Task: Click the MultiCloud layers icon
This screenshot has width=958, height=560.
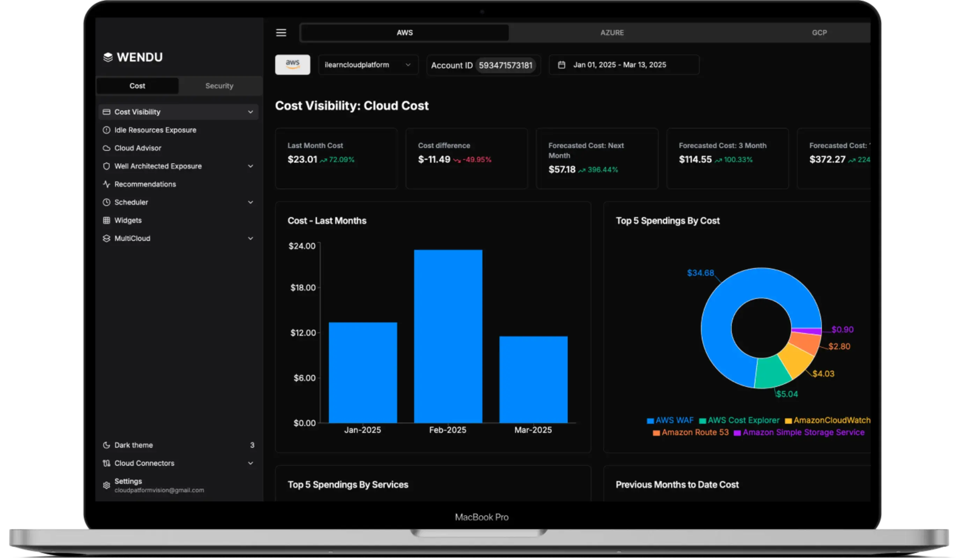Action: tap(106, 238)
